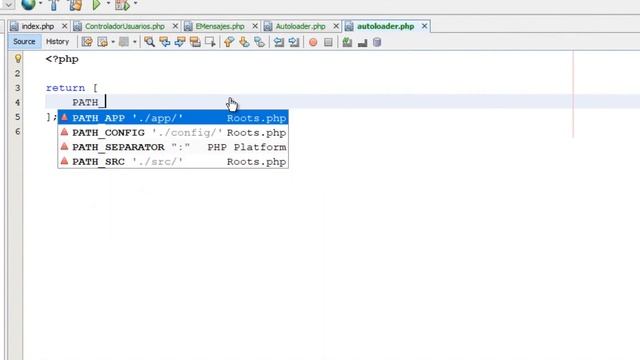The height and width of the screenshot is (360, 640).
Task: Select the active lowercase autoloader.php tab
Action: (x=385, y=26)
